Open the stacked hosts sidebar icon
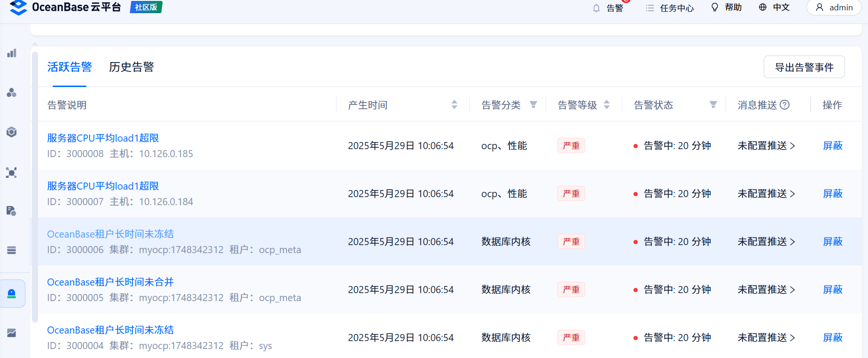The width and height of the screenshot is (868, 358). [x=12, y=250]
